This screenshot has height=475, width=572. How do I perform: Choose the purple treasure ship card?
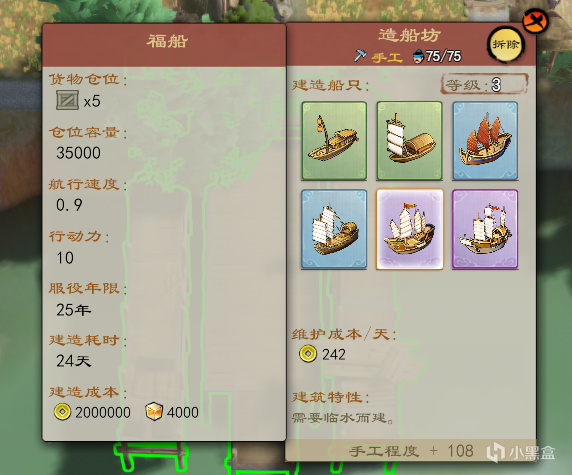485,229
